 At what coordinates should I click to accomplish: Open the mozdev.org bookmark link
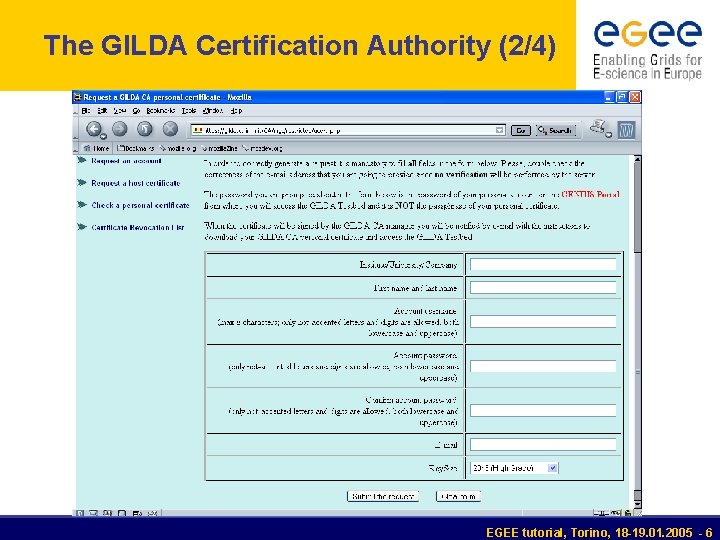click(262, 148)
